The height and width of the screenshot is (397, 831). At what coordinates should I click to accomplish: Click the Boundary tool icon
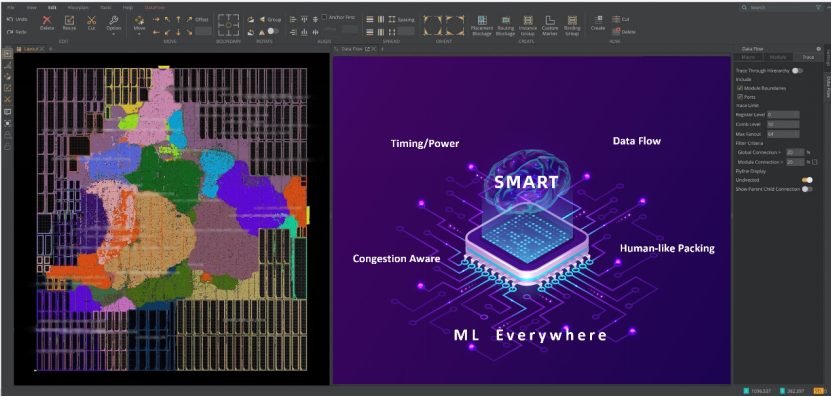[228, 25]
